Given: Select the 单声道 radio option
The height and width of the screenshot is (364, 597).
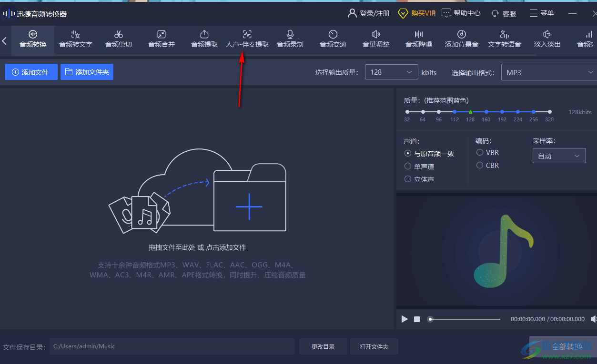Looking at the screenshot, I should click(x=408, y=167).
